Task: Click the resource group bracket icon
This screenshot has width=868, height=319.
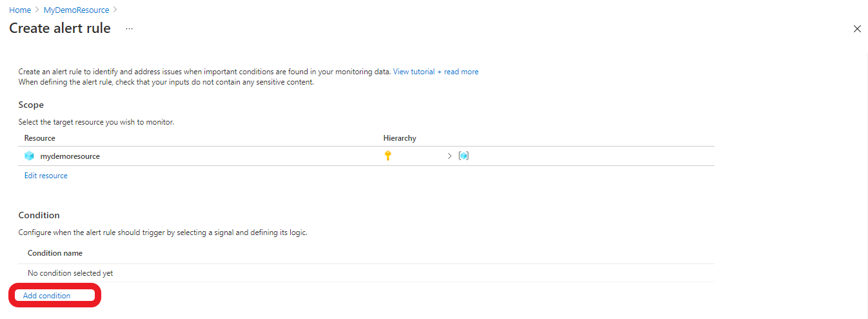Action: click(x=463, y=156)
